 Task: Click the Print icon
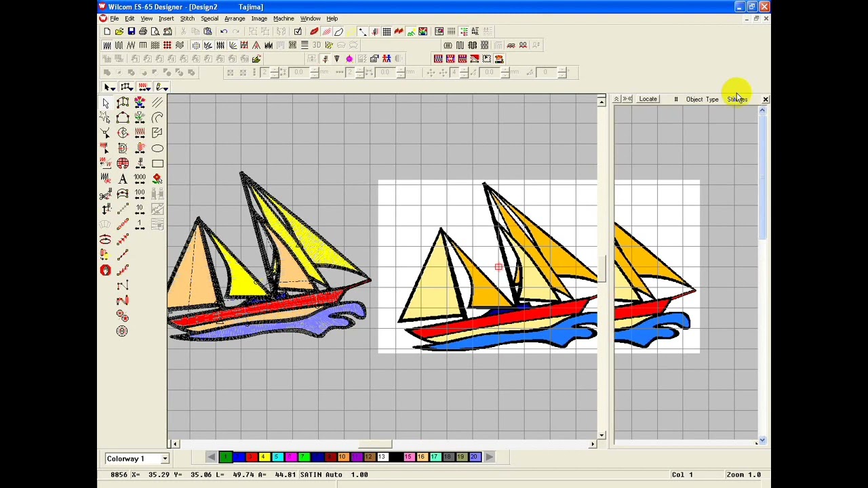143,31
